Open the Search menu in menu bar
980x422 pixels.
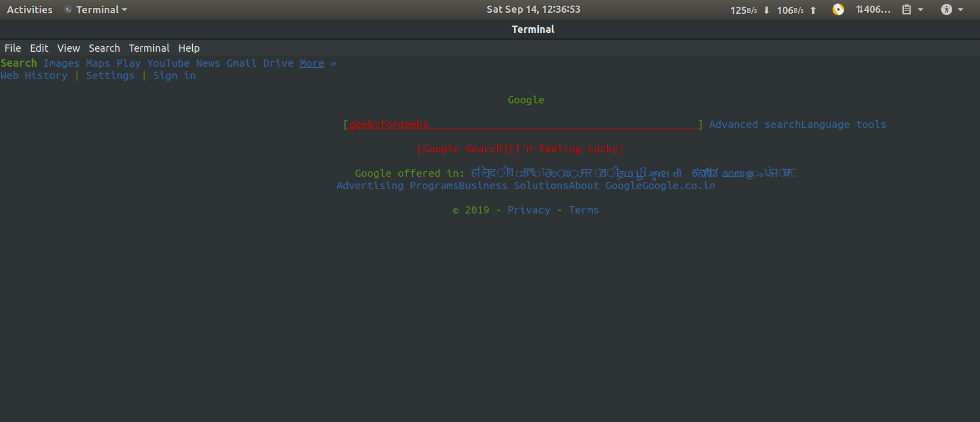pos(104,48)
